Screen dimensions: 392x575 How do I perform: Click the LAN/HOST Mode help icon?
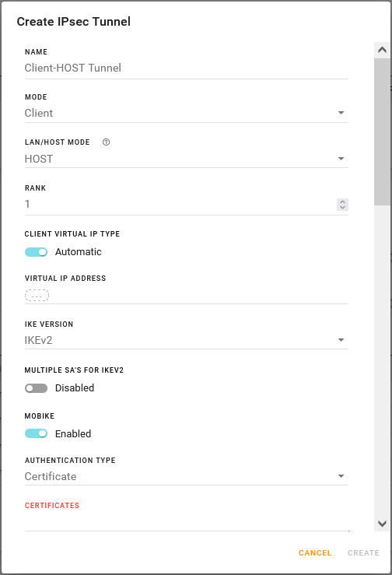coord(106,142)
